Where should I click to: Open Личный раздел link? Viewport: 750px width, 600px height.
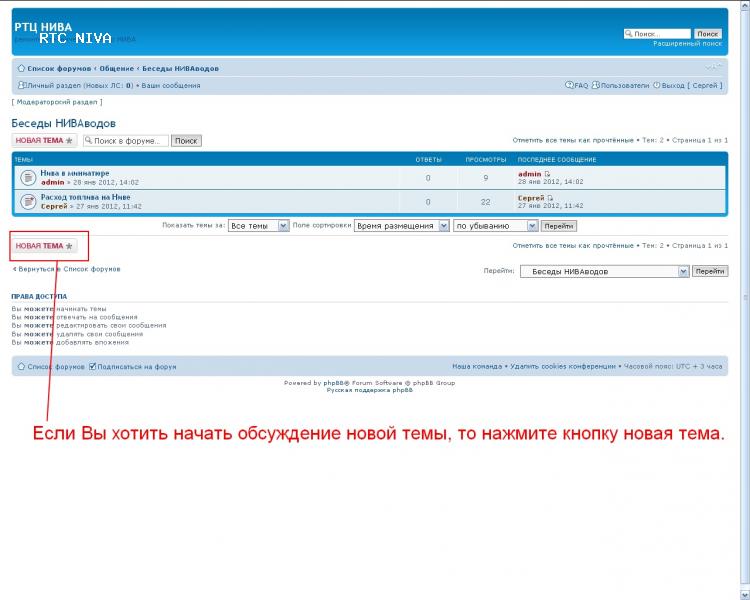tap(54, 86)
